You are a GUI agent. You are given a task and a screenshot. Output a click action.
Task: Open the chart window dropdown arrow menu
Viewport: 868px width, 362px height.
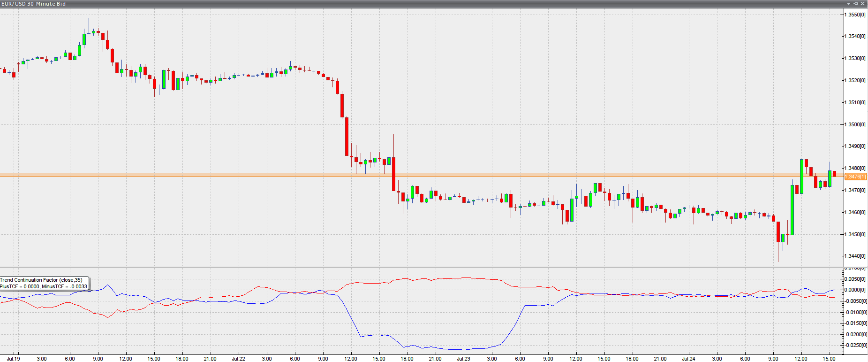click(x=848, y=4)
